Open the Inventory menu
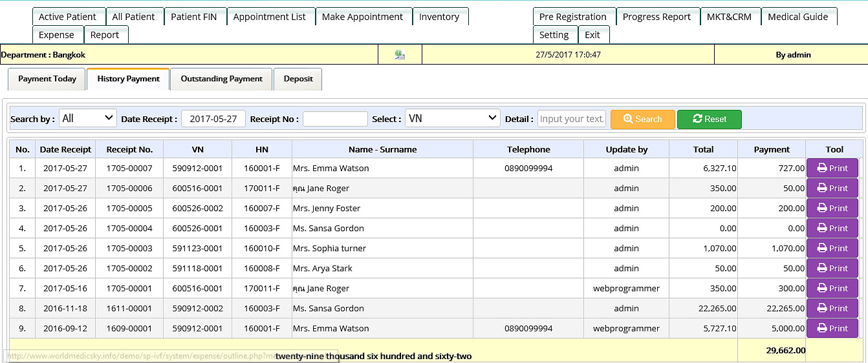Image resolution: width=868 pixels, height=363 pixels. click(439, 17)
